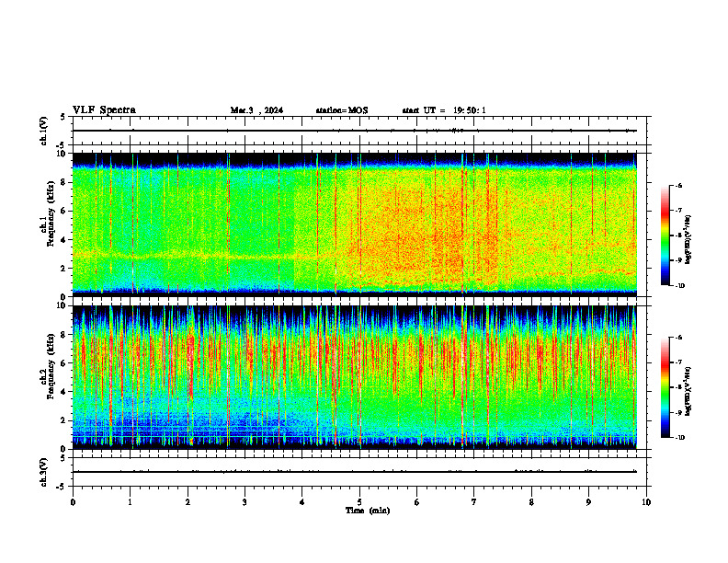Click the ch.1 voltage waveform strip
The width and height of the screenshot is (728, 563).
[x=359, y=131]
